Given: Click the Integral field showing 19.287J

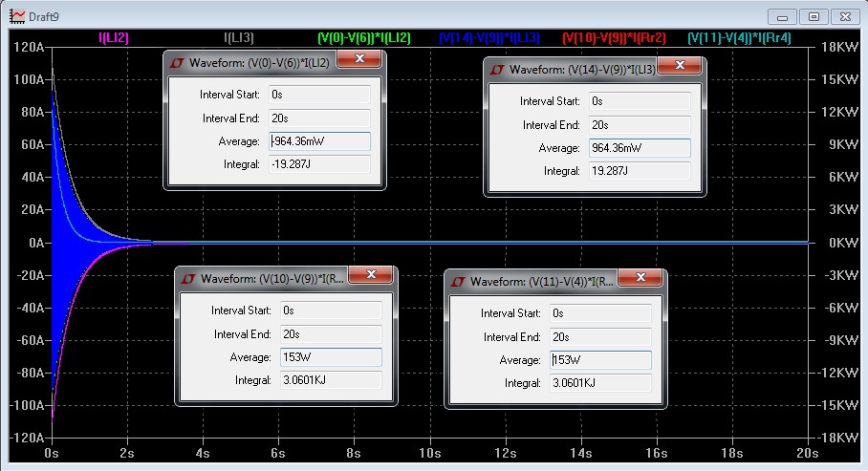Looking at the screenshot, I should pyautogui.click(x=639, y=171).
